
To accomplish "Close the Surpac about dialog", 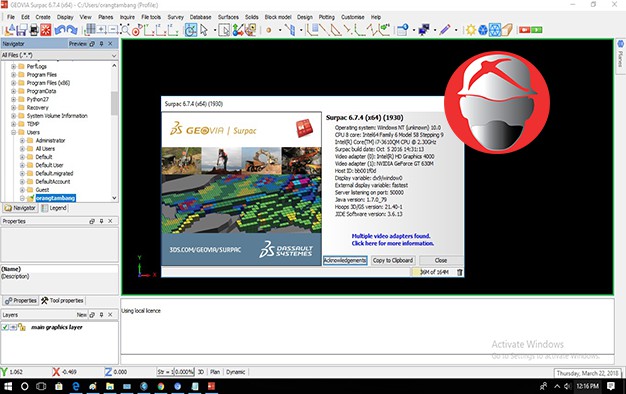I will (x=441, y=260).
